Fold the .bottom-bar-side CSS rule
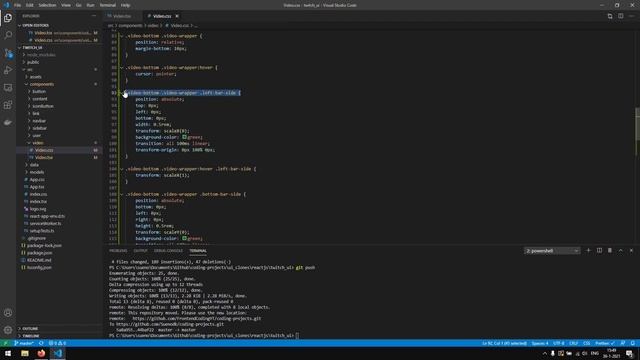The width and height of the screenshot is (640, 360). 122,194
